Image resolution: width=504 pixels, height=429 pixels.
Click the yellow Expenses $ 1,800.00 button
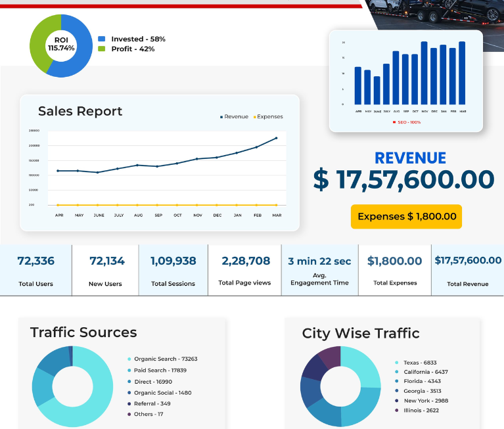click(x=406, y=217)
